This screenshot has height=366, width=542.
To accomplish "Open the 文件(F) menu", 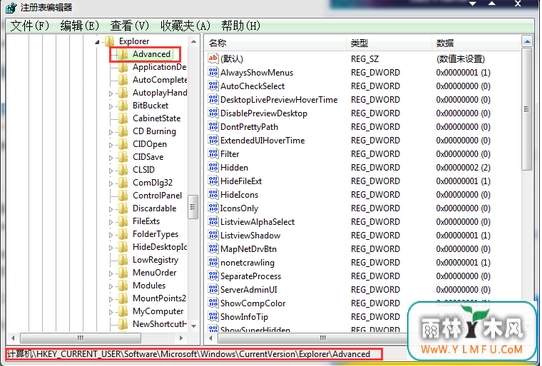I will [30, 26].
